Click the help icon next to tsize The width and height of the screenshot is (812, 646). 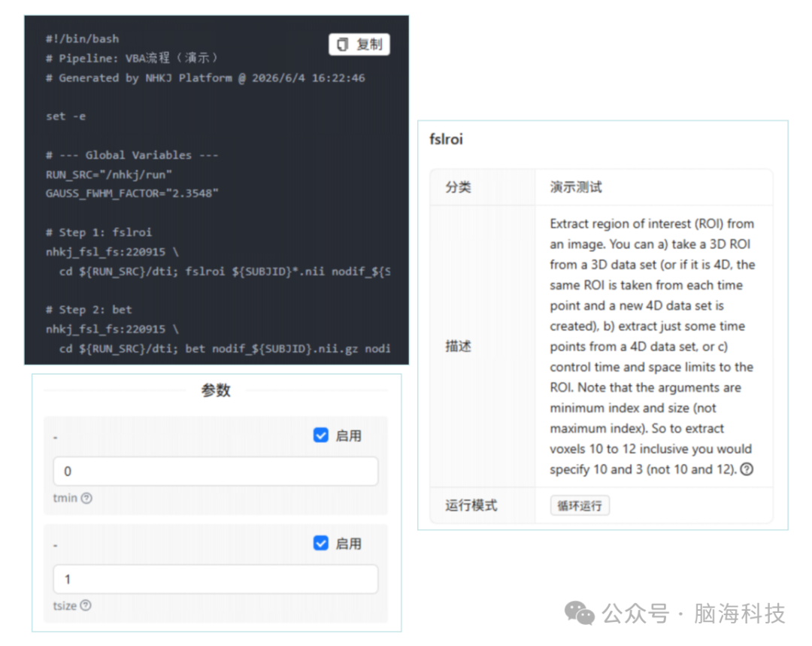coord(86,605)
